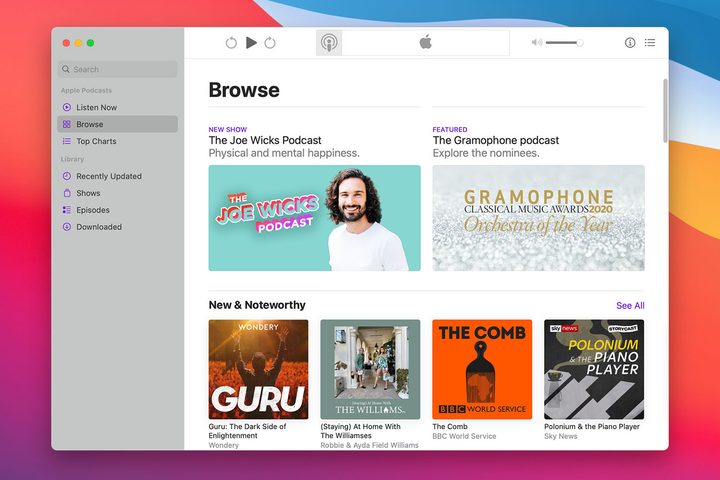Open The Joe Wicks Podcast banner

click(x=315, y=218)
